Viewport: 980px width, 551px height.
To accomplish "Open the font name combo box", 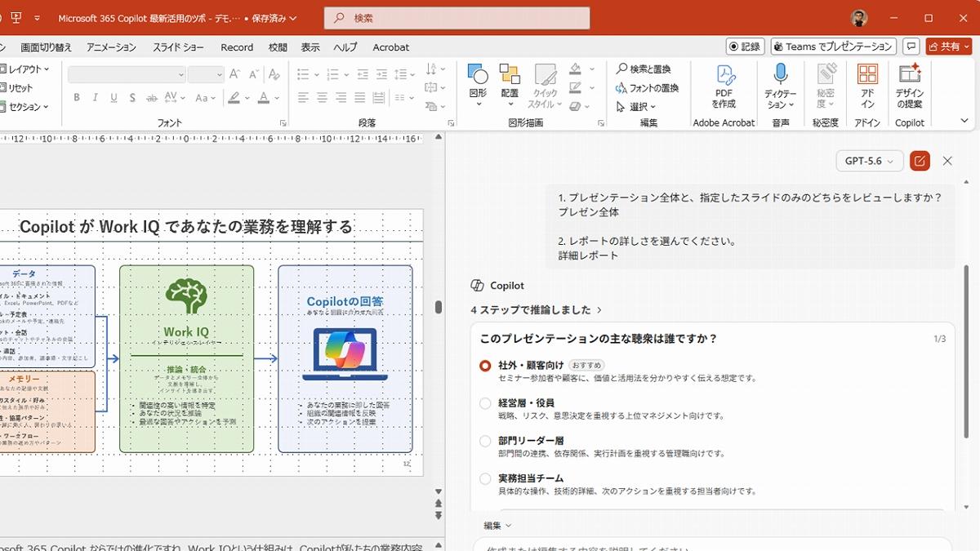I will click(127, 74).
